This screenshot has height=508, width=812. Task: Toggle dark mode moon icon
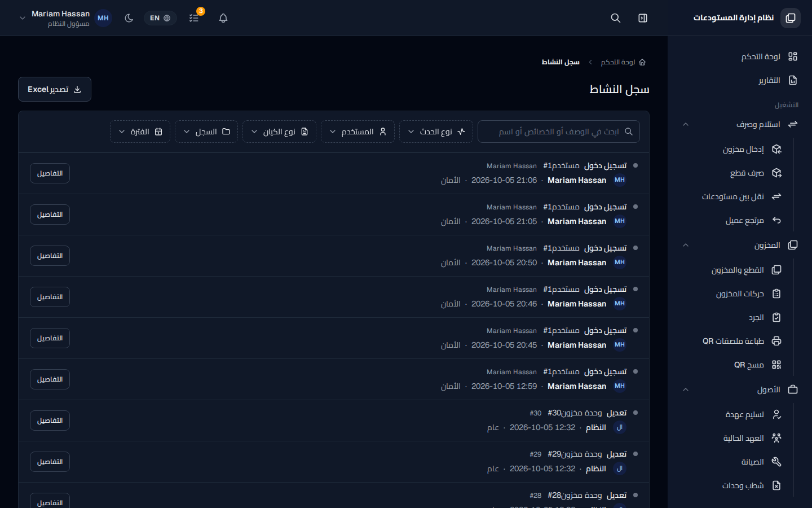coord(129,18)
